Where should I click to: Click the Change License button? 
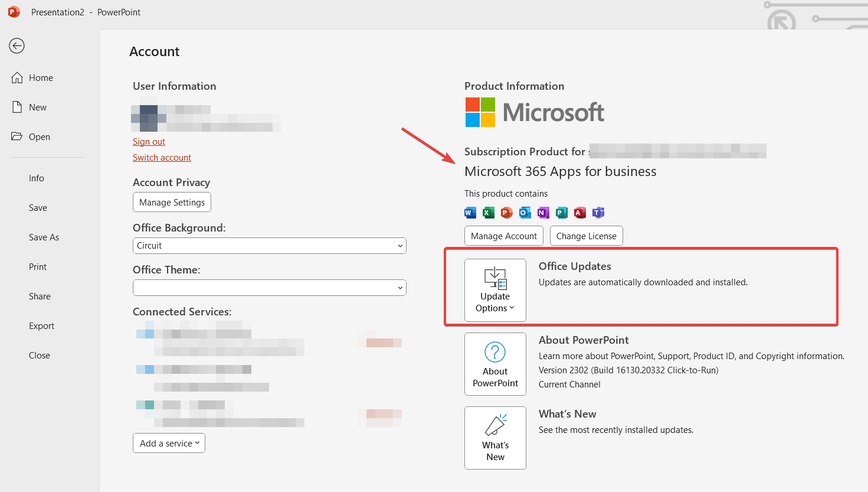point(586,235)
